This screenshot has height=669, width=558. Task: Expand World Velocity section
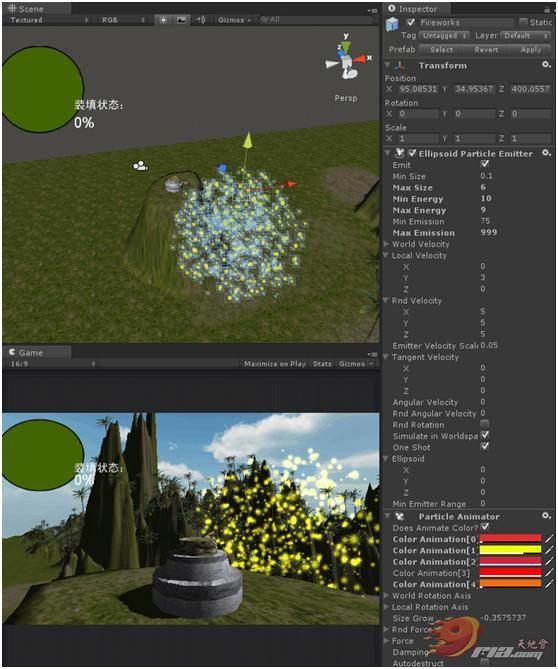tap(387, 244)
